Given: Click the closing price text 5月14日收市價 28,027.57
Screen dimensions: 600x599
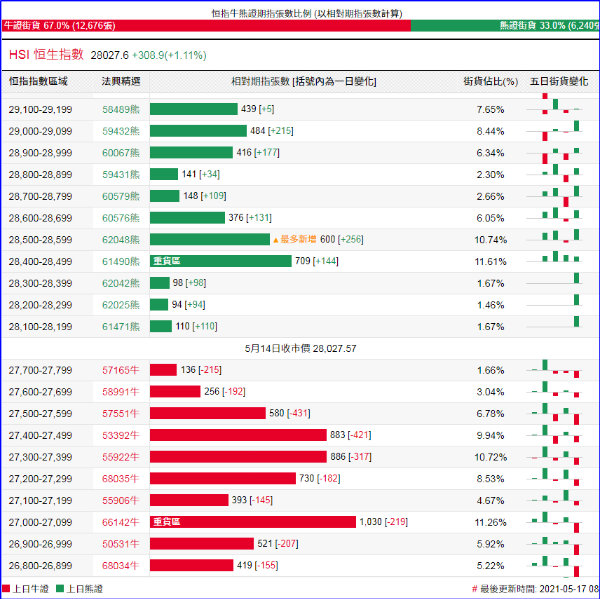Looking at the screenshot, I should (x=300, y=348).
